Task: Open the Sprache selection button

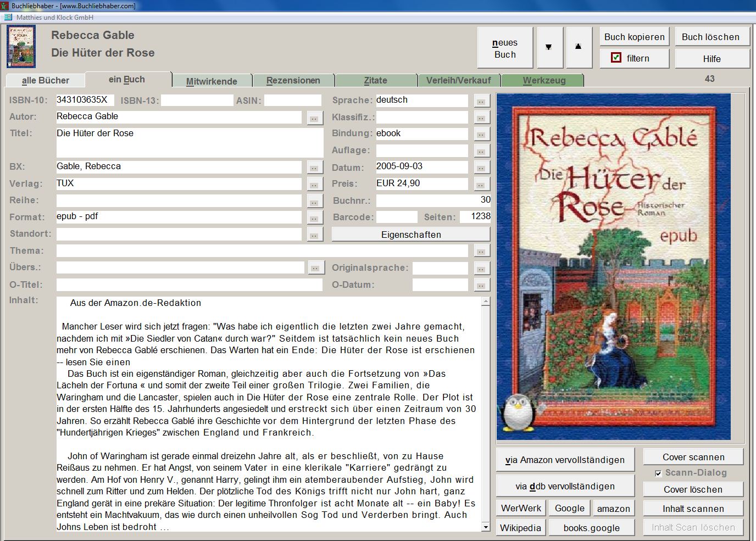Action: pyautogui.click(x=481, y=102)
